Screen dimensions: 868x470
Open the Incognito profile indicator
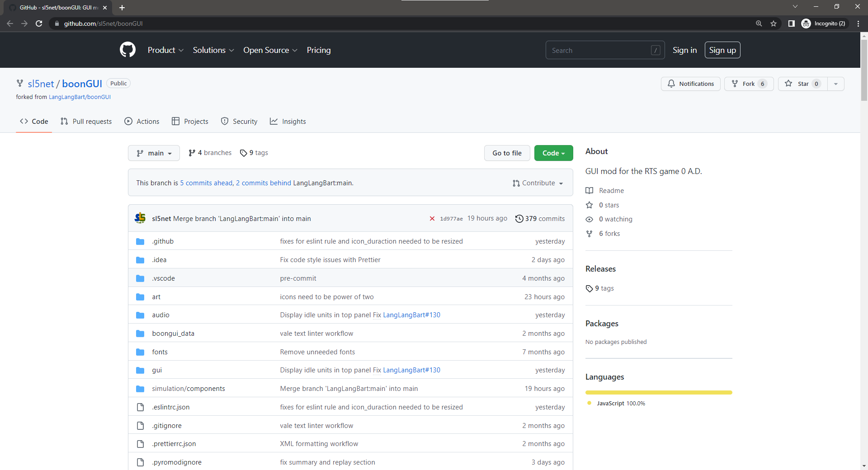point(824,23)
